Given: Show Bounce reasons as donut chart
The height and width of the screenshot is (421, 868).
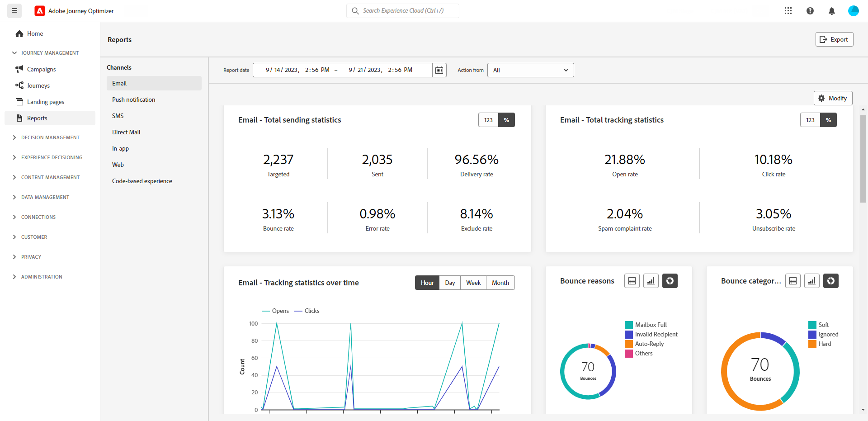Looking at the screenshot, I should coord(670,281).
